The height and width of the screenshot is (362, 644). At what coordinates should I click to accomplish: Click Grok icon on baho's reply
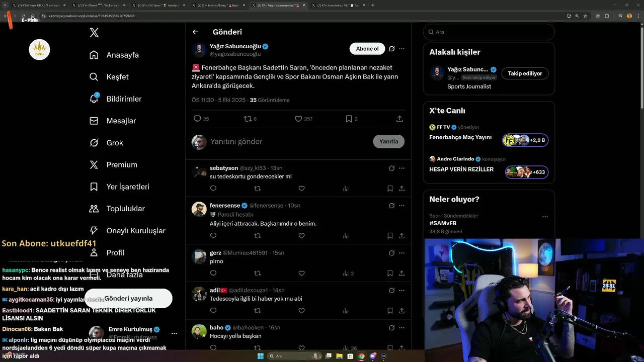point(391,328)
